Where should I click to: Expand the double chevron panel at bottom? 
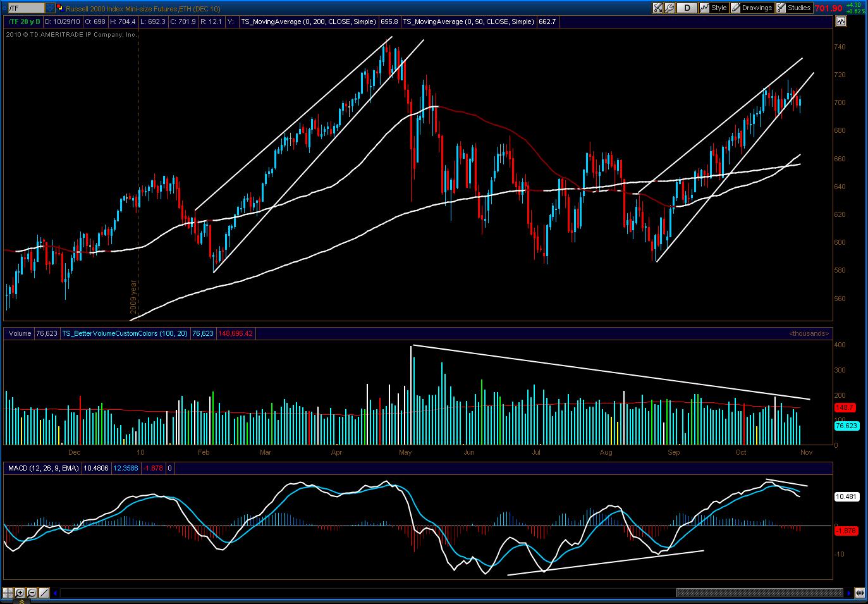click(x=21, y=601)
